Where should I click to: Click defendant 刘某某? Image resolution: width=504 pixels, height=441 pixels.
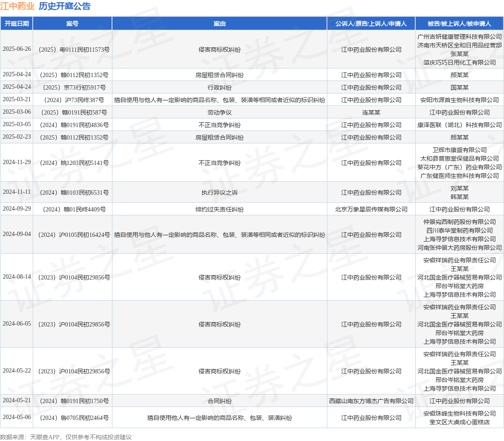click(x=459, y=188)
